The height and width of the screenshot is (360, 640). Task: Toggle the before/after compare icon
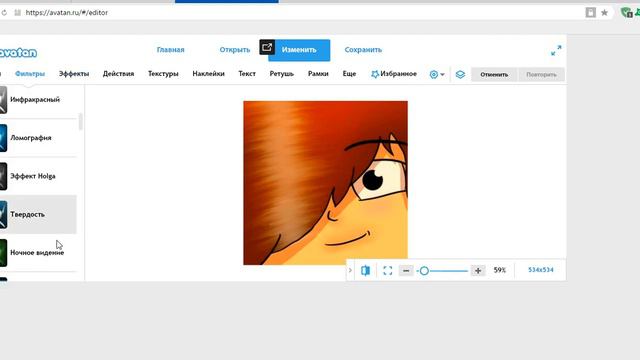365,270
